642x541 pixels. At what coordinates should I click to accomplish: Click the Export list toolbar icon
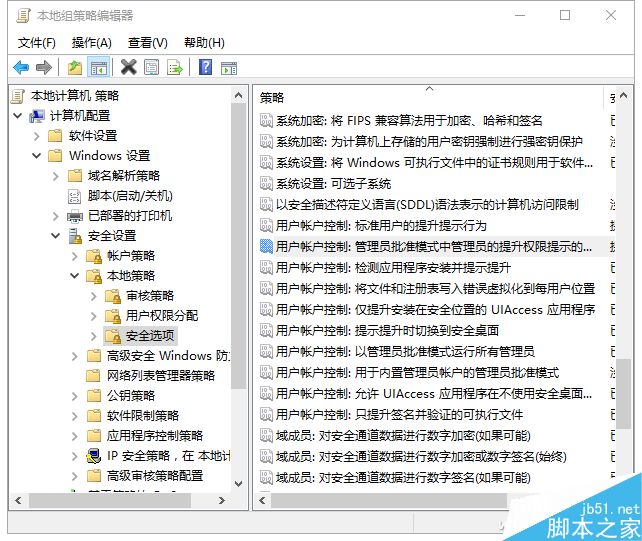point(175,68)
